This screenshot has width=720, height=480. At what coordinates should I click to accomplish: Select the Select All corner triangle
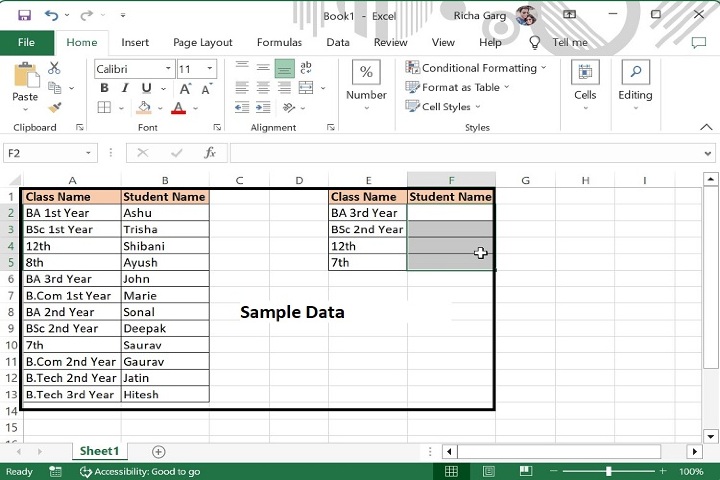(x=15, y=180)
